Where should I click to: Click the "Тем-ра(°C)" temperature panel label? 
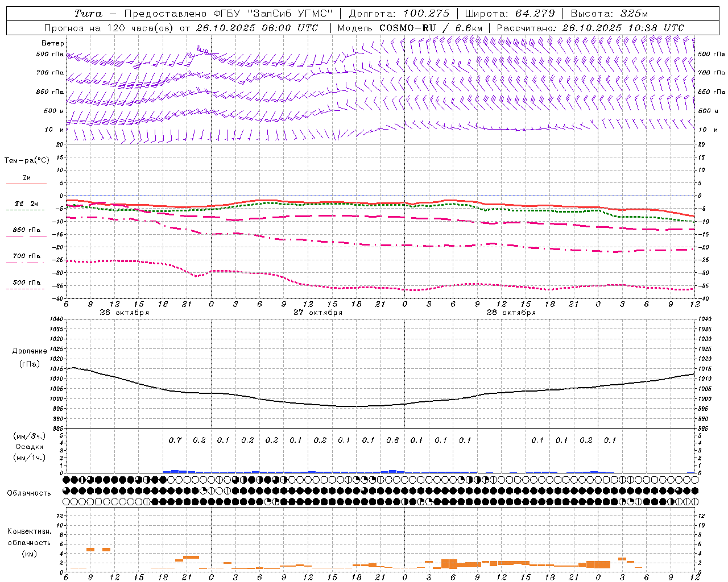click(27, 161)
